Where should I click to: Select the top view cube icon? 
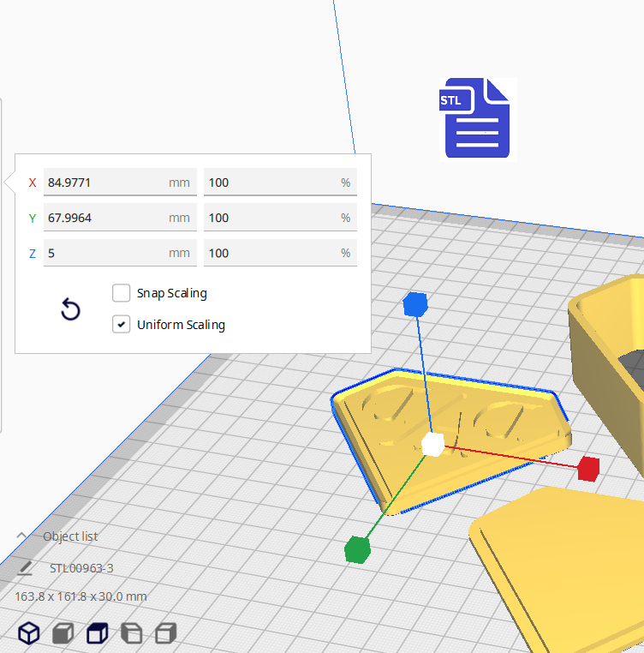97,633
